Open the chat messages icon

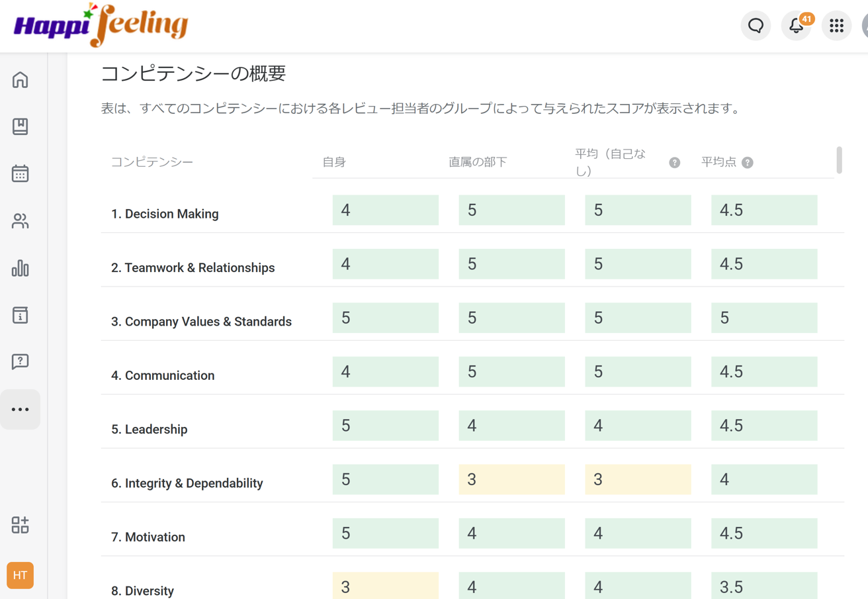(x=756, y=26)
